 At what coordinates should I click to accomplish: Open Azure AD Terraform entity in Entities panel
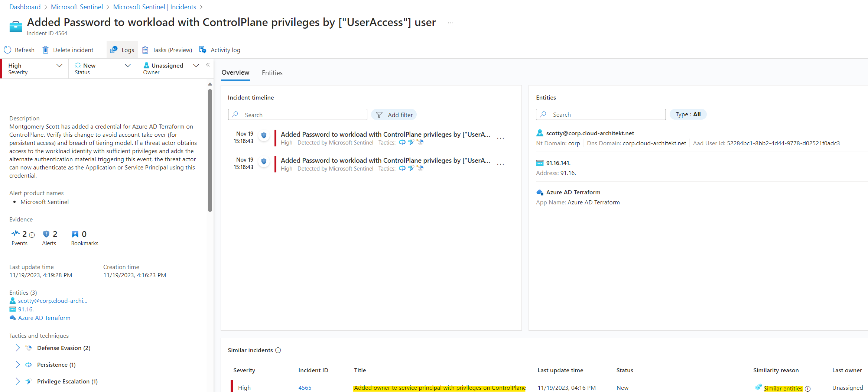click(x=573, y=192)
